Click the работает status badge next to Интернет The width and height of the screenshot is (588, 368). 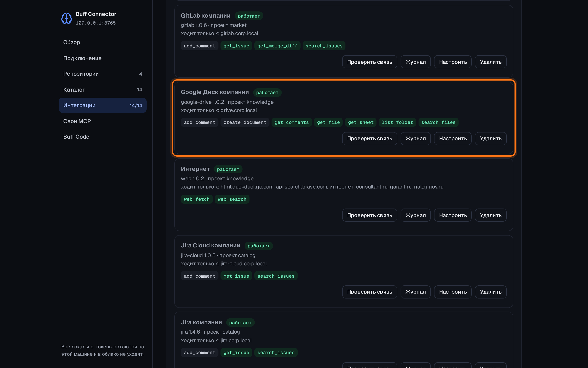tap(228, 169)
